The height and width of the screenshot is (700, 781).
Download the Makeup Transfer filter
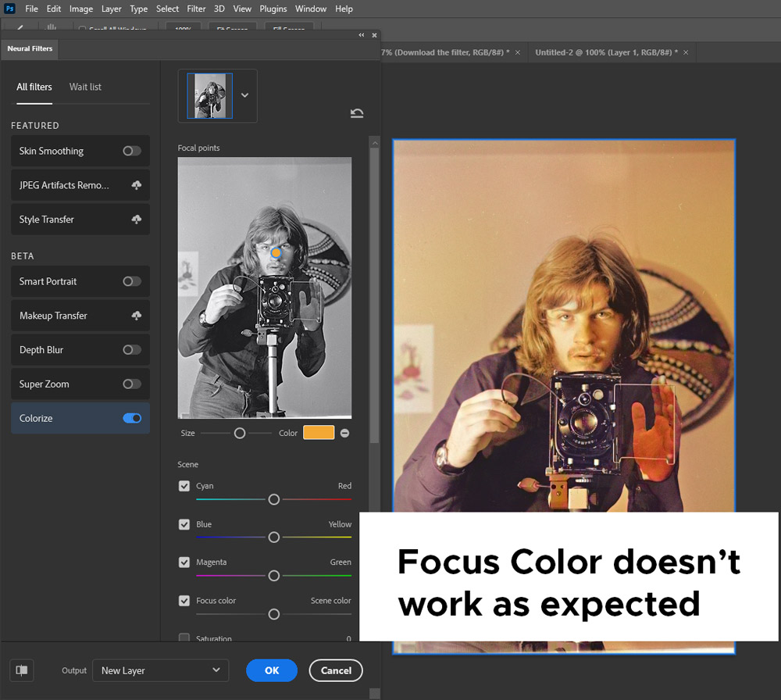(x=137, y=316)
